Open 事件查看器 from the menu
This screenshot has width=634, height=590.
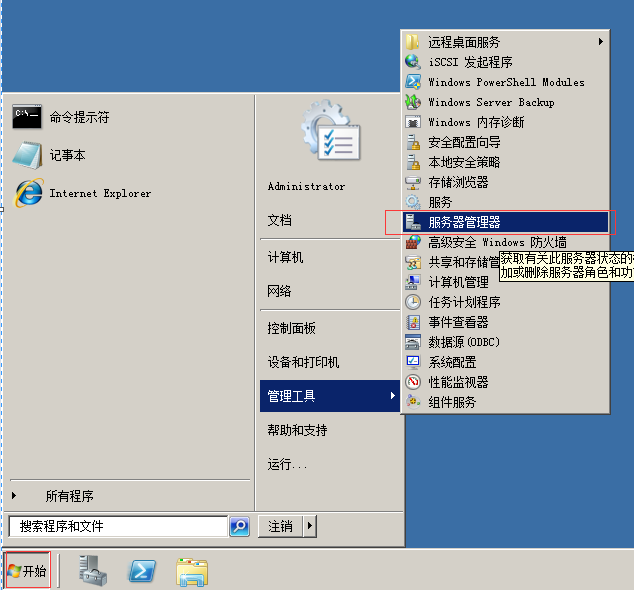tap(458, 322)
